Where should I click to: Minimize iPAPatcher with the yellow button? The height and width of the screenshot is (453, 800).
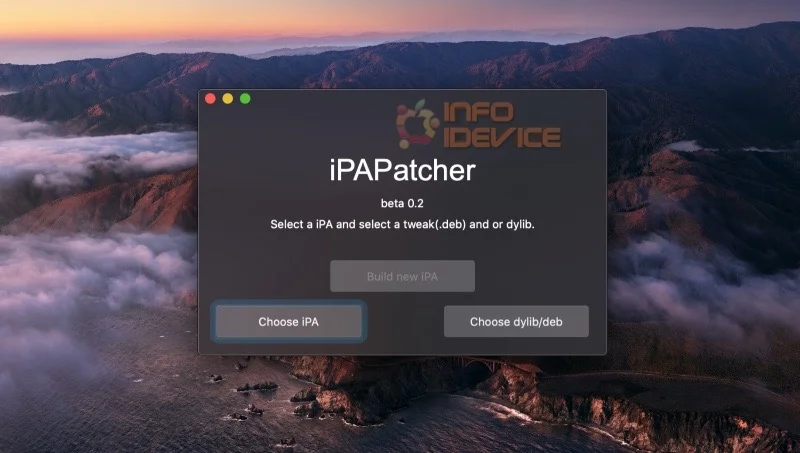pos(228,98)
